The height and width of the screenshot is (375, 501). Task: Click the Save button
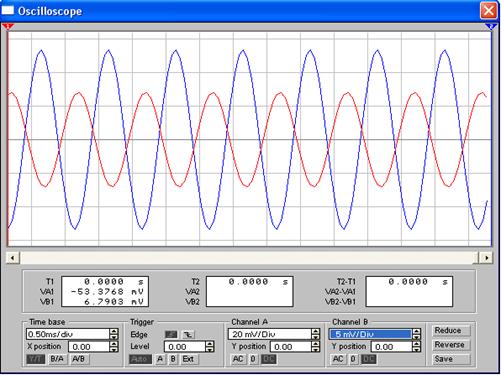[450, 359]
